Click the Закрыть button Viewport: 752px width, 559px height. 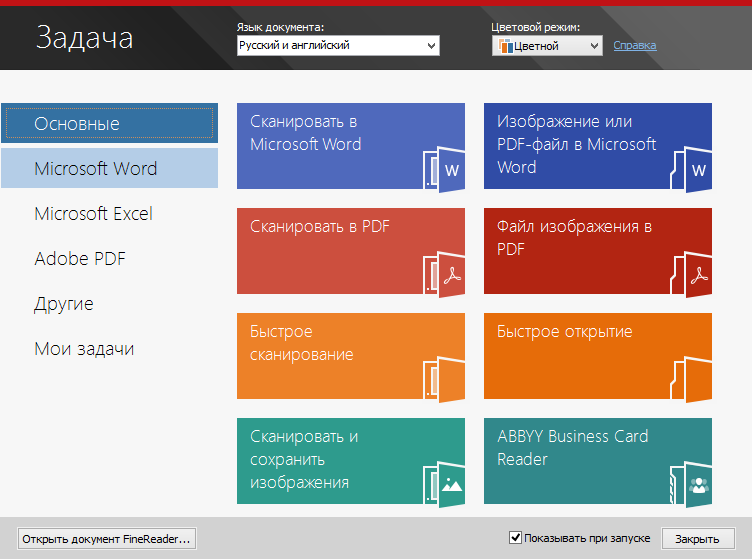[x=697, y=539]
